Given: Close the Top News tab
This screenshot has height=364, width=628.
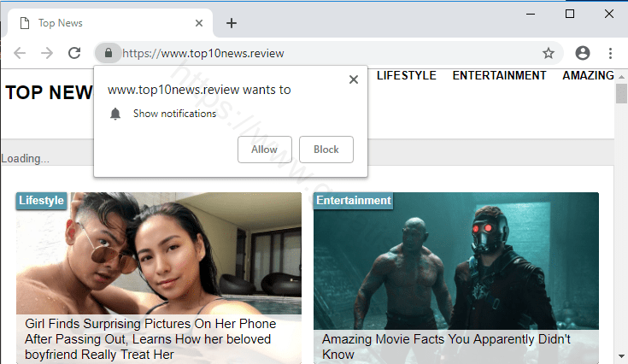Looking at the screenshot, I should [x=200, y=23].
